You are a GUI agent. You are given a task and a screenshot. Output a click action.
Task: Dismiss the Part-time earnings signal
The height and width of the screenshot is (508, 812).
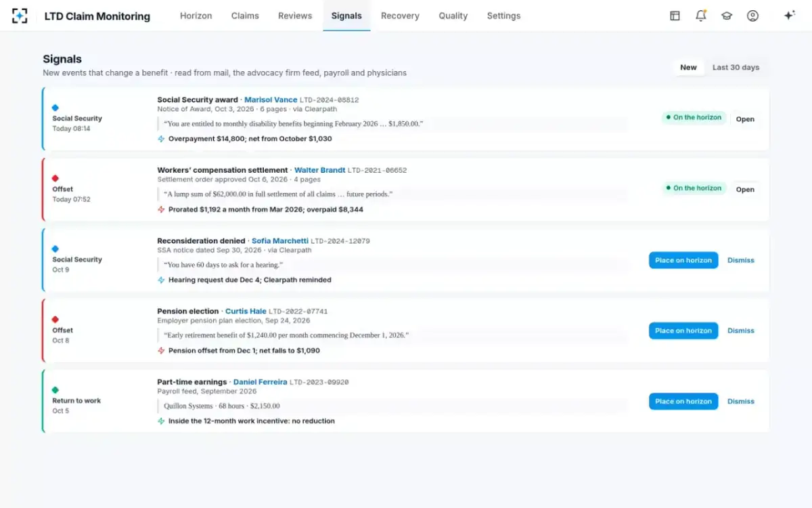point(741,401)
